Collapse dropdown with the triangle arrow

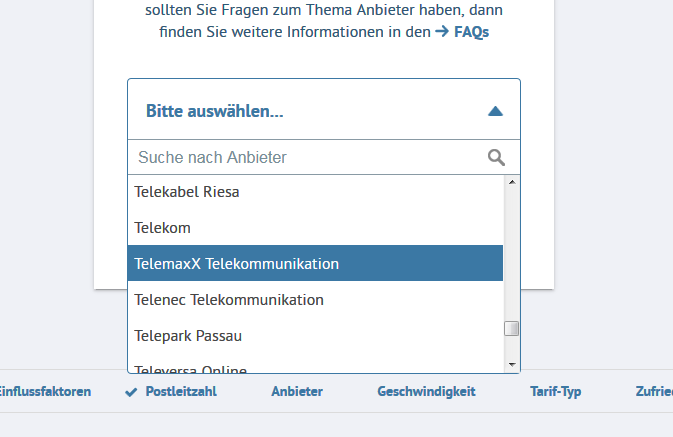pos(495,111)
